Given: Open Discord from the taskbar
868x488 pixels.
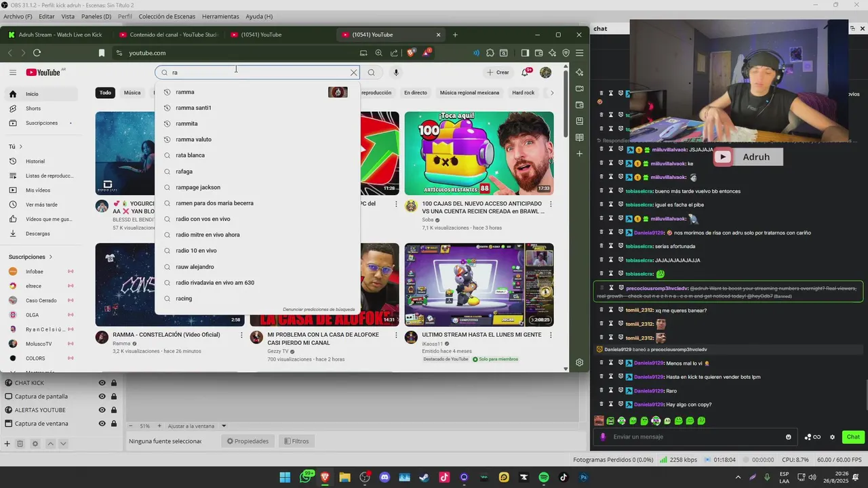Looking at the screenshot, I should coord(384,477).
